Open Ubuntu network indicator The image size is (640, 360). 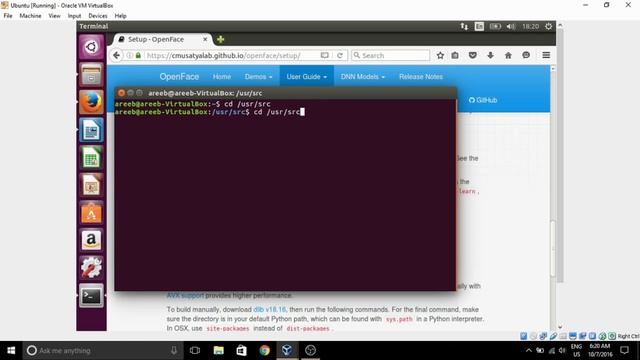(464, 26)
